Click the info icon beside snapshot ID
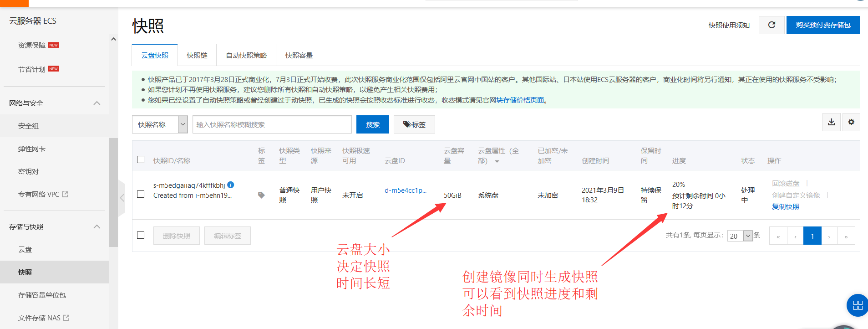This screenshot has height=329, width=868. [231, 185]
